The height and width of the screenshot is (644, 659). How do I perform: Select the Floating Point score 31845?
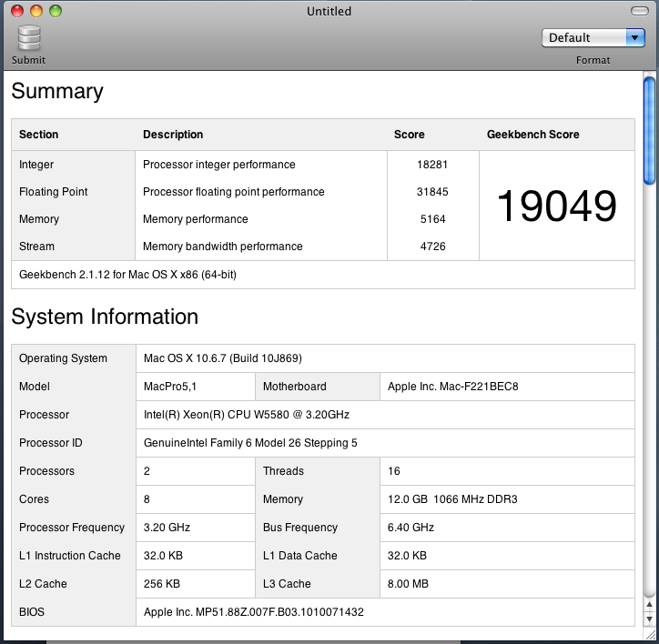pos(432,192)
